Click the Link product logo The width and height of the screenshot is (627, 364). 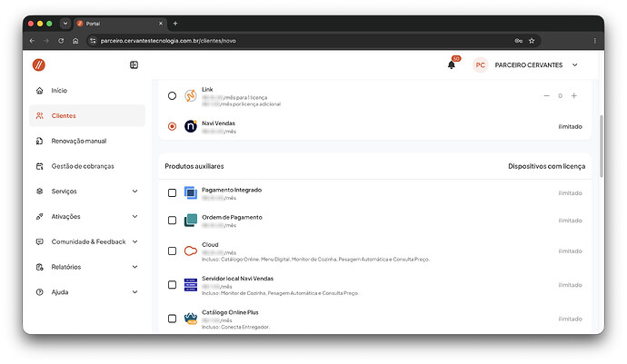[x=190, y=96]
